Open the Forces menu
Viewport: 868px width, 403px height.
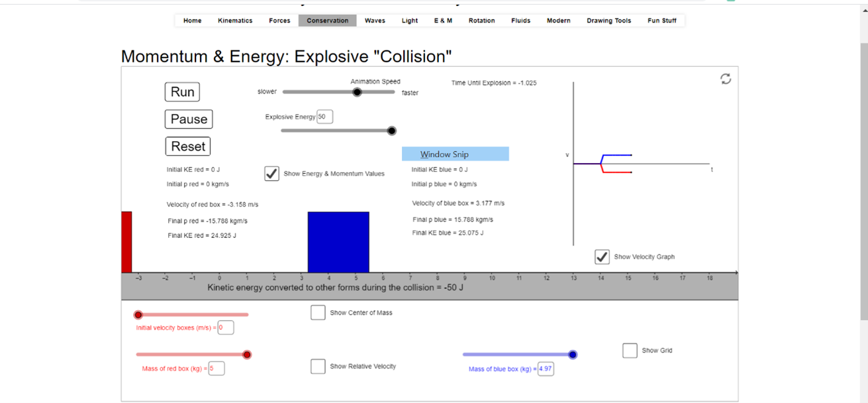coord(279,21)
